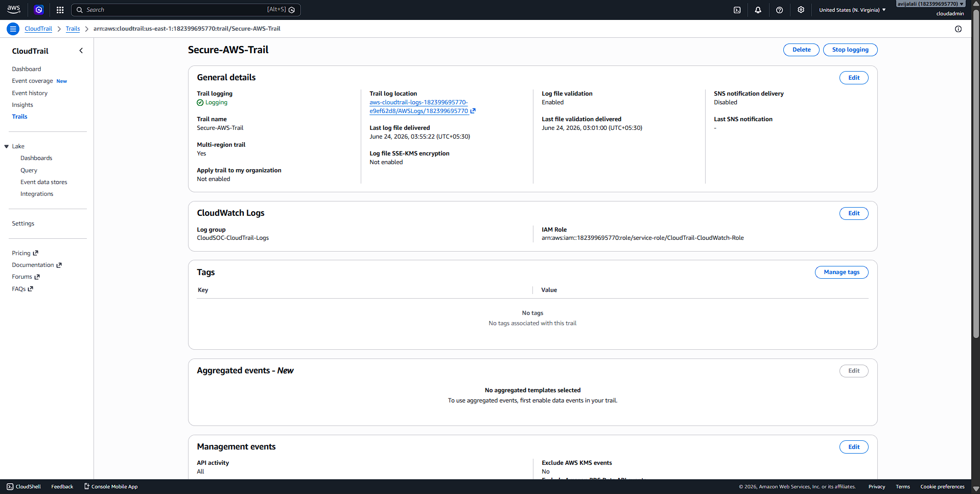Click the Key column header in Tags
The width and height of the screenshot is (980, 494).
pos(203,290)
